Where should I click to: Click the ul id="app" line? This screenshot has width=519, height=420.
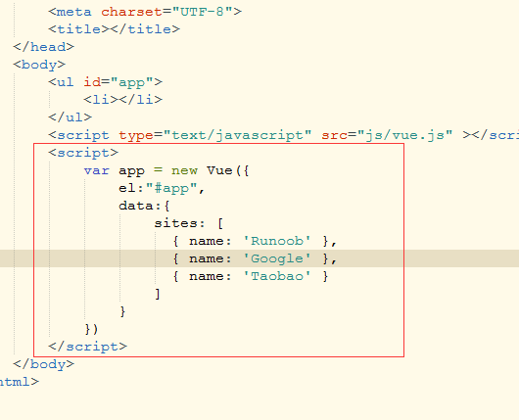click(105, 82)
